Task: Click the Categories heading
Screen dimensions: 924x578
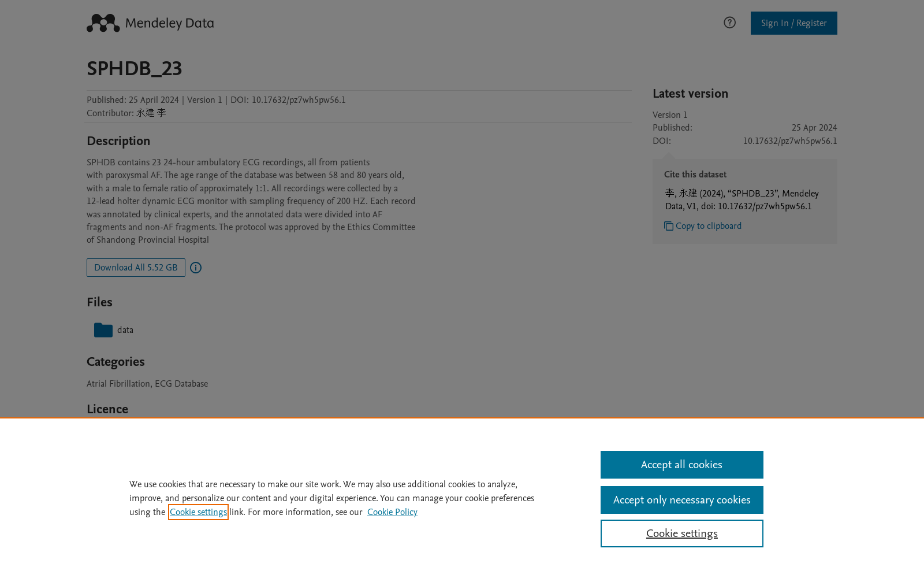Action: [x=115, y=362]
